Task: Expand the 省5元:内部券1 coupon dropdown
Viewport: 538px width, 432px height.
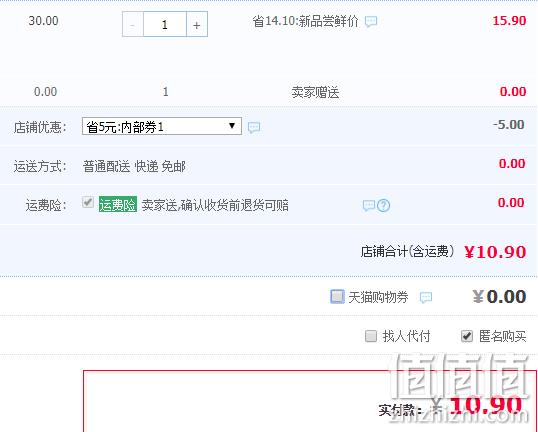Action: 162,126
